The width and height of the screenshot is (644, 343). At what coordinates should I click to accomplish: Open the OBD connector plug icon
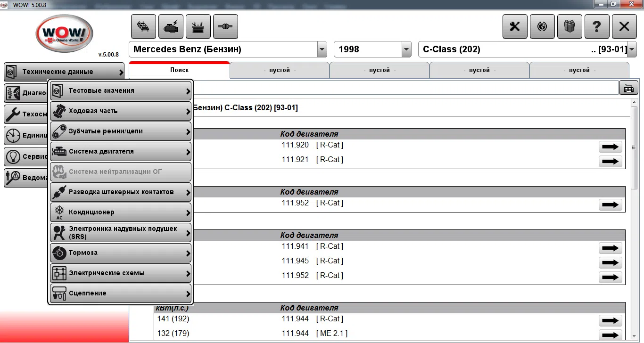(225, 26)
